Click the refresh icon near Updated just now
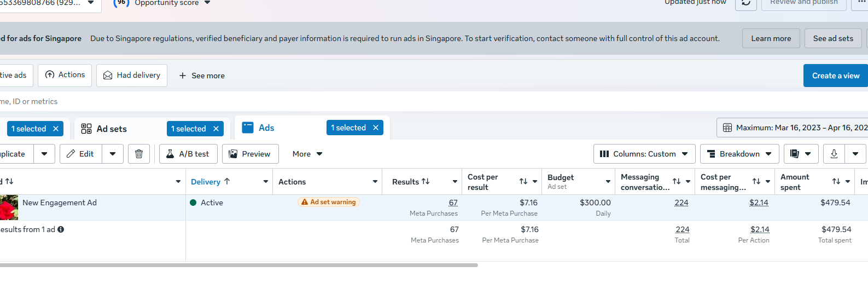Viewport: 868px width, 283px height. (746, 3)
